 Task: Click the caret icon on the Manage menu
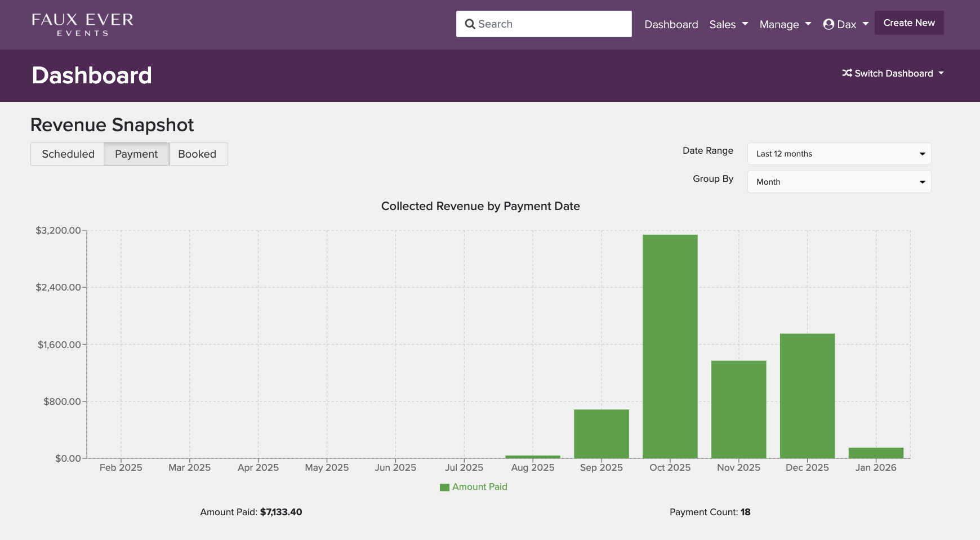(808, 24)
